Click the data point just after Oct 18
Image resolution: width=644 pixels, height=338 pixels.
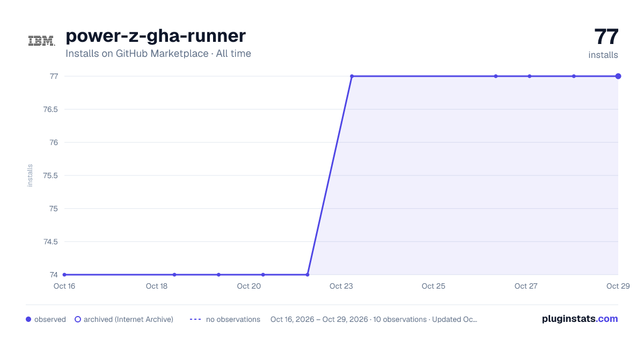pyautogui.click(x=174, y=275)
